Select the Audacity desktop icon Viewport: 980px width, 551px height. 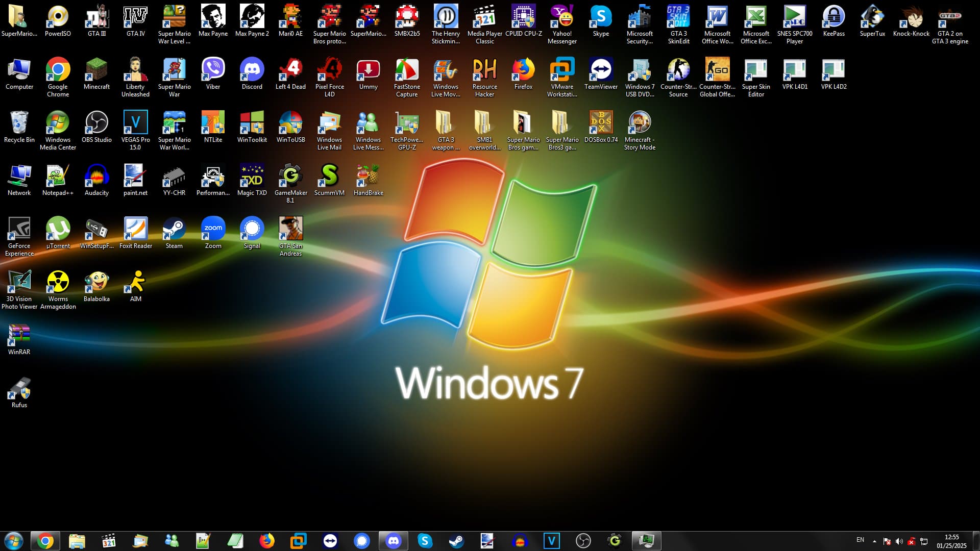[96, 180]
